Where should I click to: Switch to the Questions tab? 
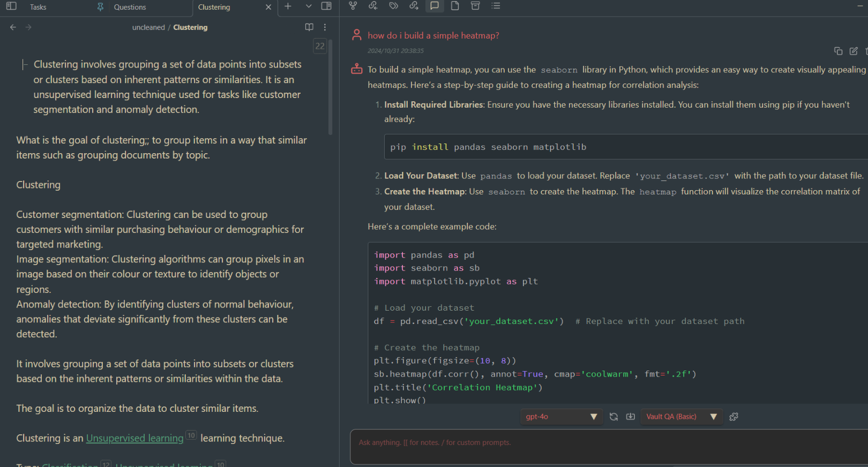pyautogui.click(x=130, y=7)
